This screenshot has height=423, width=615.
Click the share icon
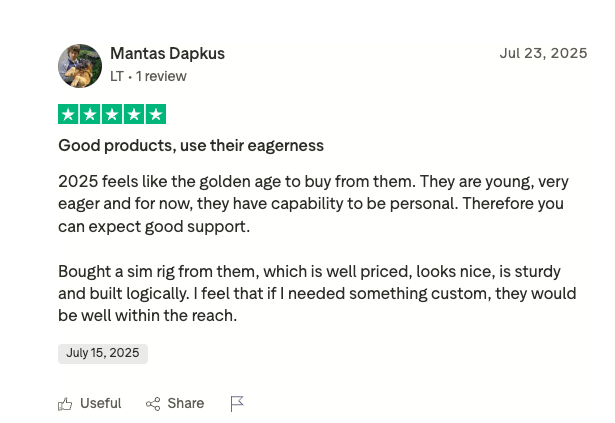pos(153,404)
